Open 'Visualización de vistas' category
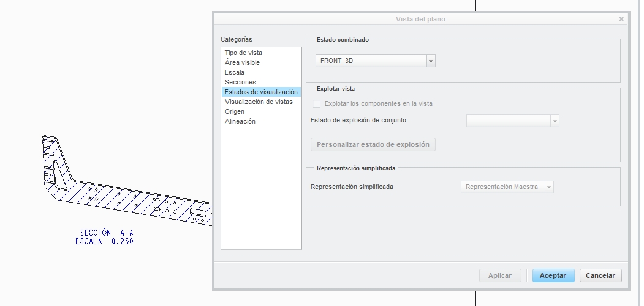 click(x=259, y=102)
